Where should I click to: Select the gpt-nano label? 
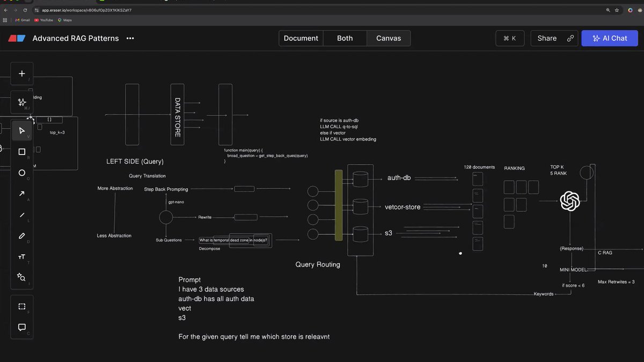pos(177,202)
